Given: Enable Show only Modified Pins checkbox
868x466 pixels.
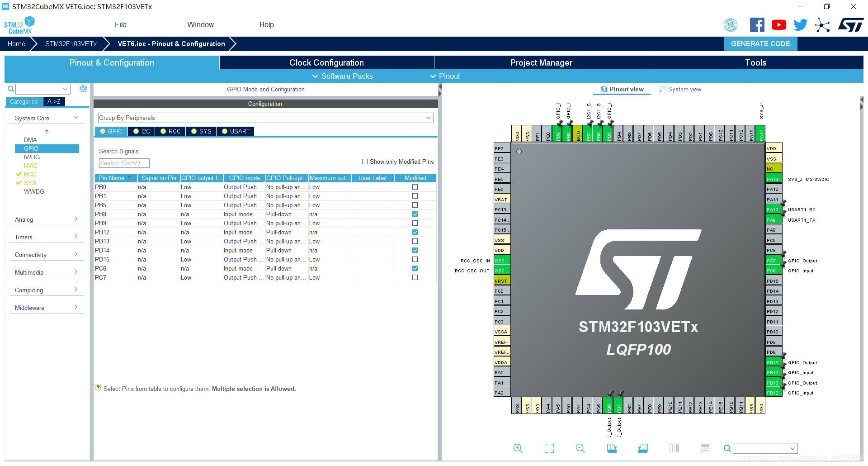Looking at the screenshot, I should [x=365, y=162].
